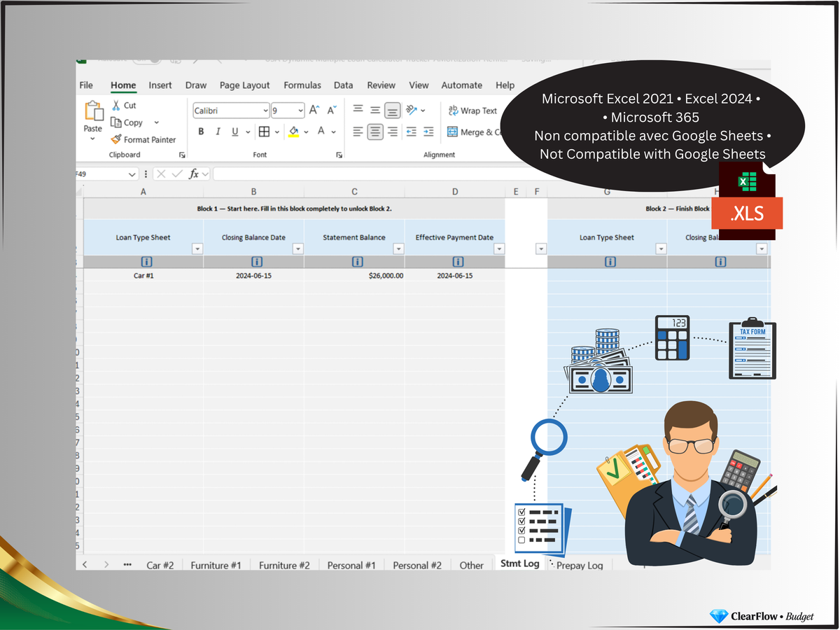Open Clipboard group dialog launcher
840x630 pixels.
coord(182,155)
